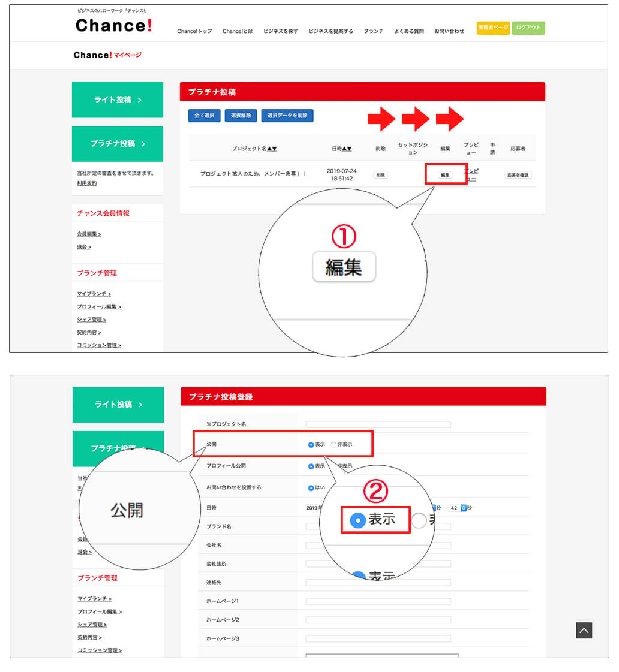Sort the list by 日時 arrows
This screenshot has height=672, width=619.
click(x=347, y=149)
